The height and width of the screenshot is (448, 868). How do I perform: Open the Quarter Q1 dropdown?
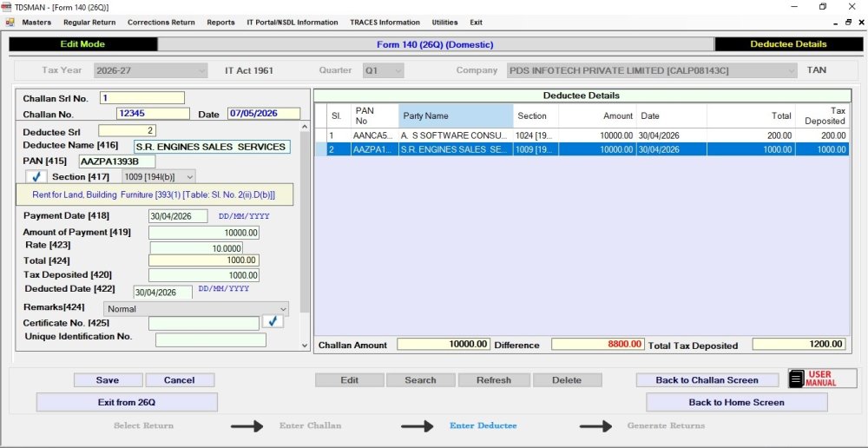coord(383,70)
